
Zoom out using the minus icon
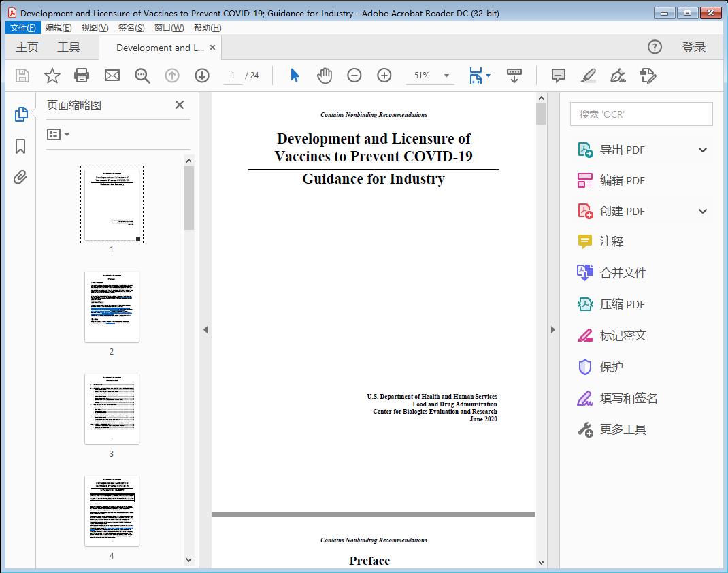[354, 76]
